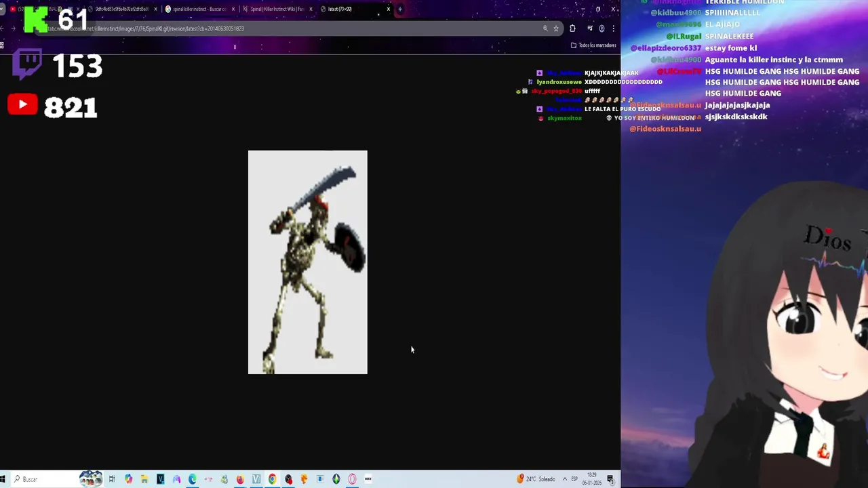
Task: Click chat message 'Aguante la killer instinc y la ctmmm'
Action: pos(774,60)
